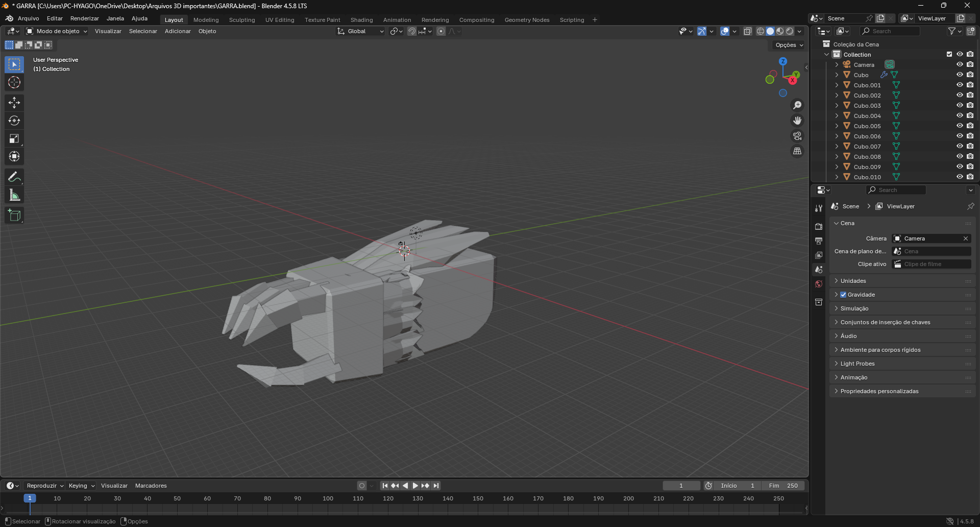Click the current frame number field
This screenshot has height=527, width=980.
pos(681,486)
